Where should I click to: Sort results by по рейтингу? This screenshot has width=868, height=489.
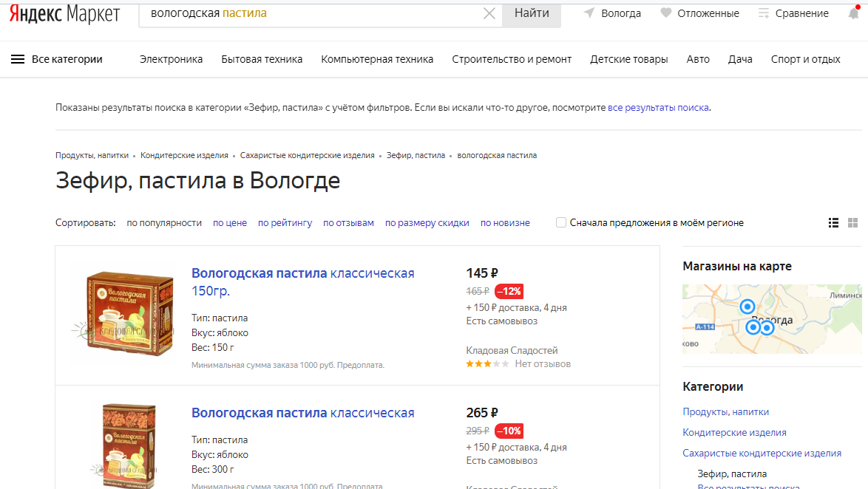pyautogui.click(x=285, y=223)
